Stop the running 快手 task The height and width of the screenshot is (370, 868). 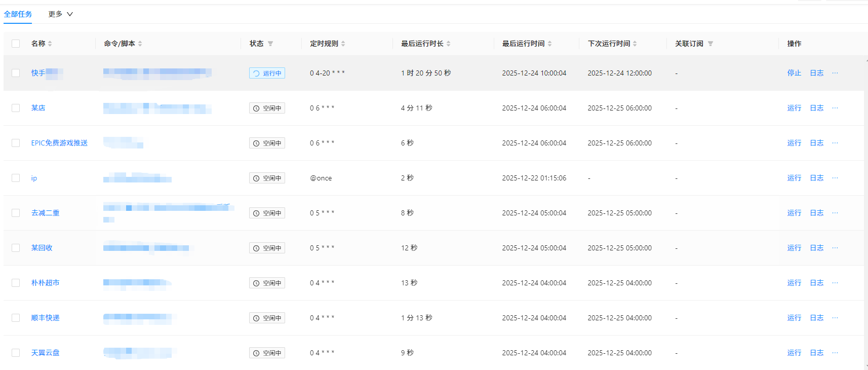[794, 73]
